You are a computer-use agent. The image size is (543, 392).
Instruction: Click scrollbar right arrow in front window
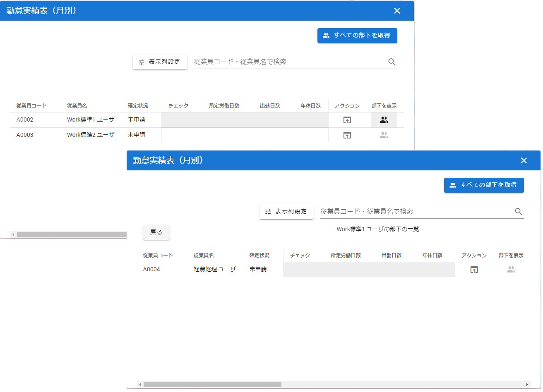pyautogui.click(x=527, y=385)
